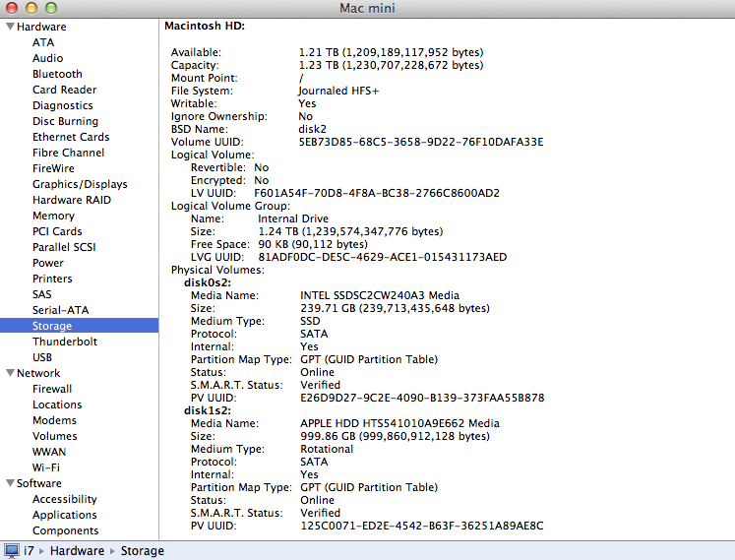The width and height of the screenshot is (735, 560).
Task: Open the Bluetooth hardware section
Action: pos(57,74)
